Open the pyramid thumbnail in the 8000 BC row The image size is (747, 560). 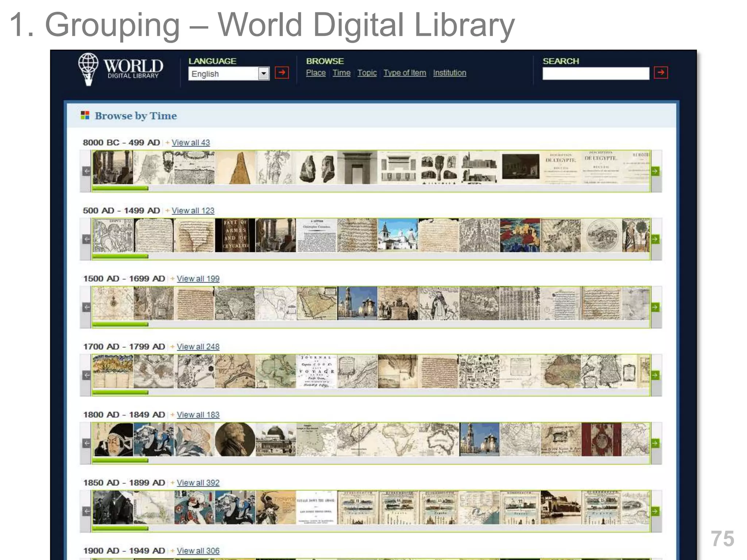click(235, 167)
